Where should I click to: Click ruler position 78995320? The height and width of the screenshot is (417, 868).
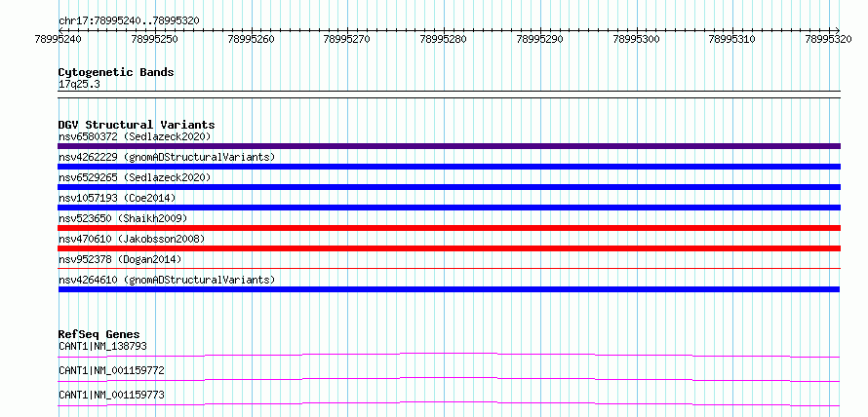click(829, 39)
